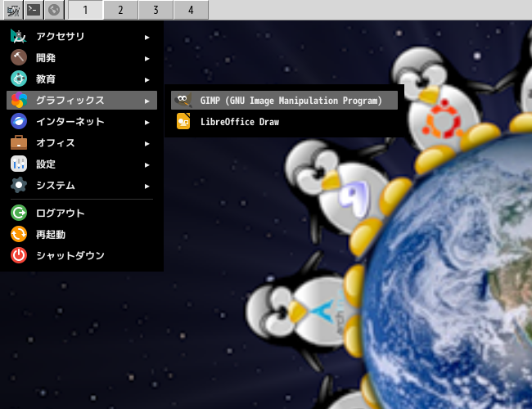Image resolution: width=532 pixels, height=409 pixels.
Task: Click the 開発 hammer icon
Action: (19, 57)
